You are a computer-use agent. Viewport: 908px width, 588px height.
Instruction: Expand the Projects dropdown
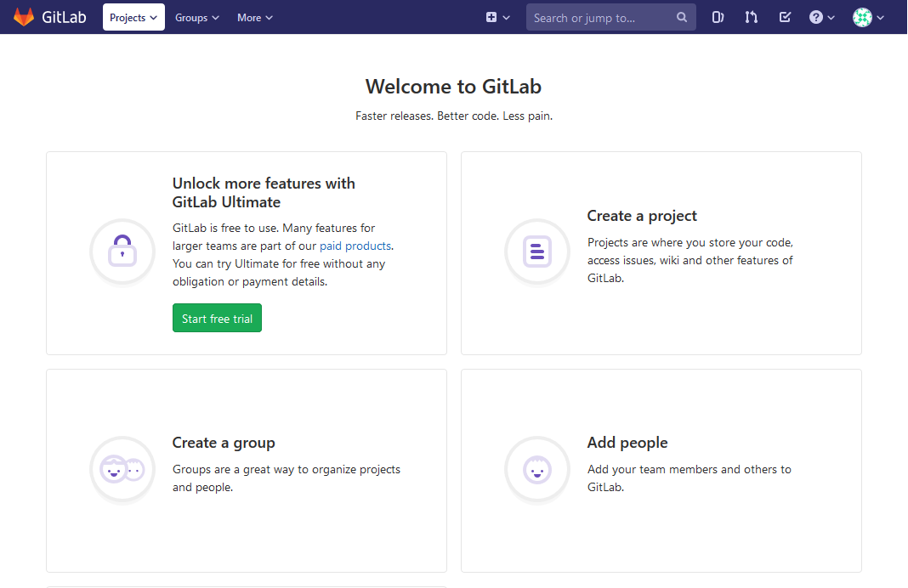click(x=133, y=17)
